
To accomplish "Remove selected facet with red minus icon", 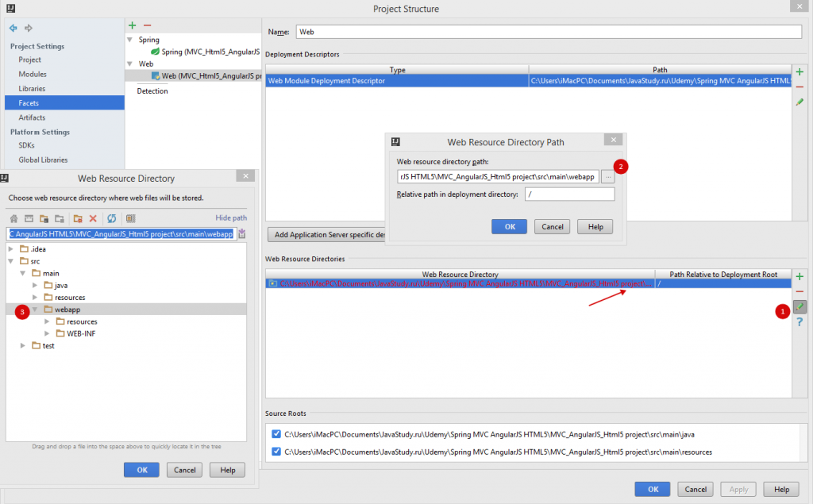I will pyautogui.click(x=147, y=26).
